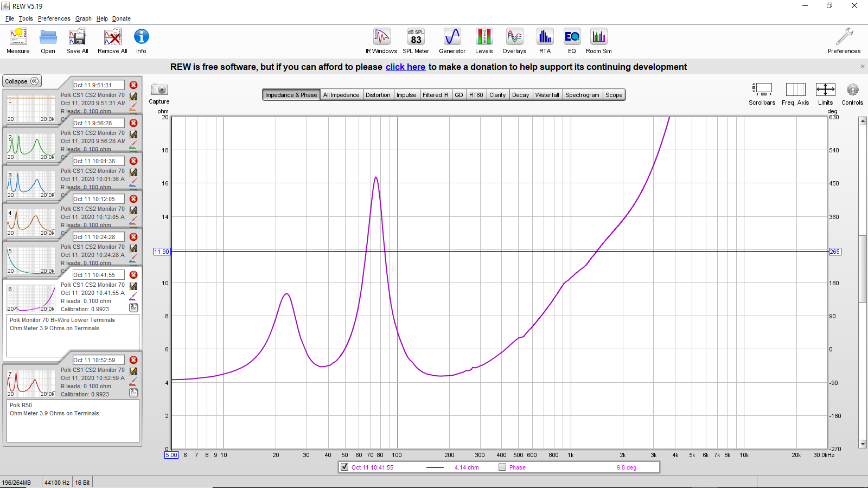
Task: Delete measurement Oct 11 10:41:55 red X
Action: [133, 275]
